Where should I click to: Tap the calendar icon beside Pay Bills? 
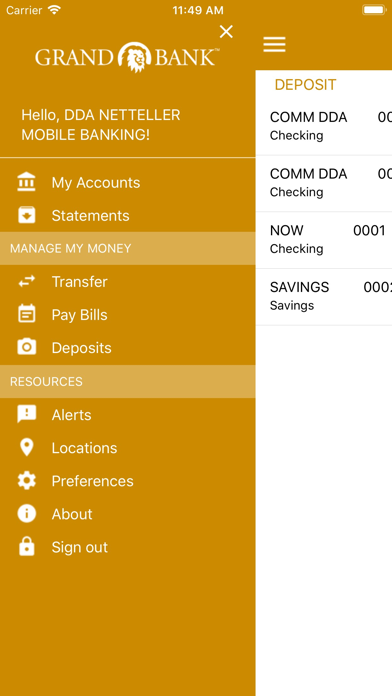click(x=26, y=314)
